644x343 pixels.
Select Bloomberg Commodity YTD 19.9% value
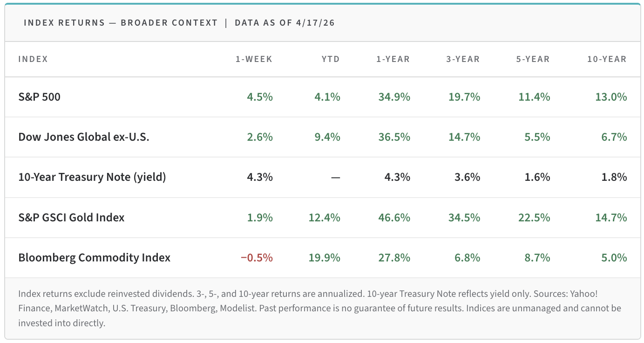(x=324, y=257)
